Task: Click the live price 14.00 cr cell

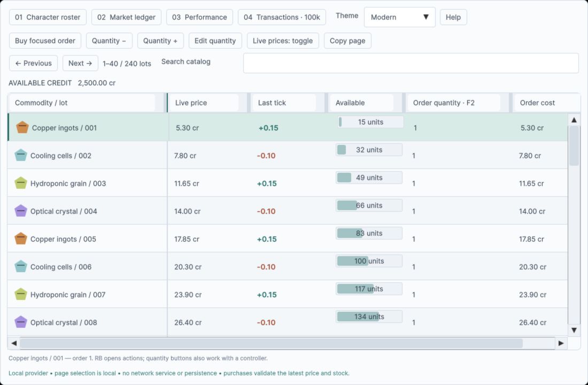Action: coord(188,211)
